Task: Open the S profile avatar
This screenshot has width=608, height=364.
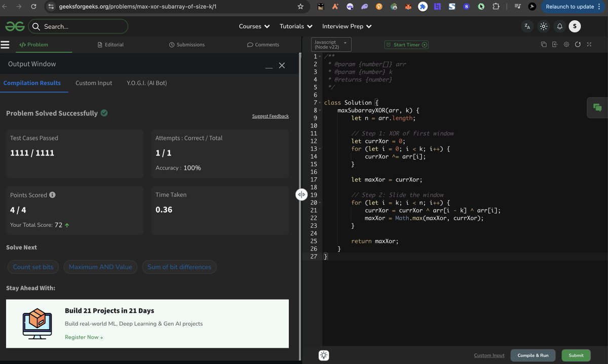Action: click(x=575, y=26)
